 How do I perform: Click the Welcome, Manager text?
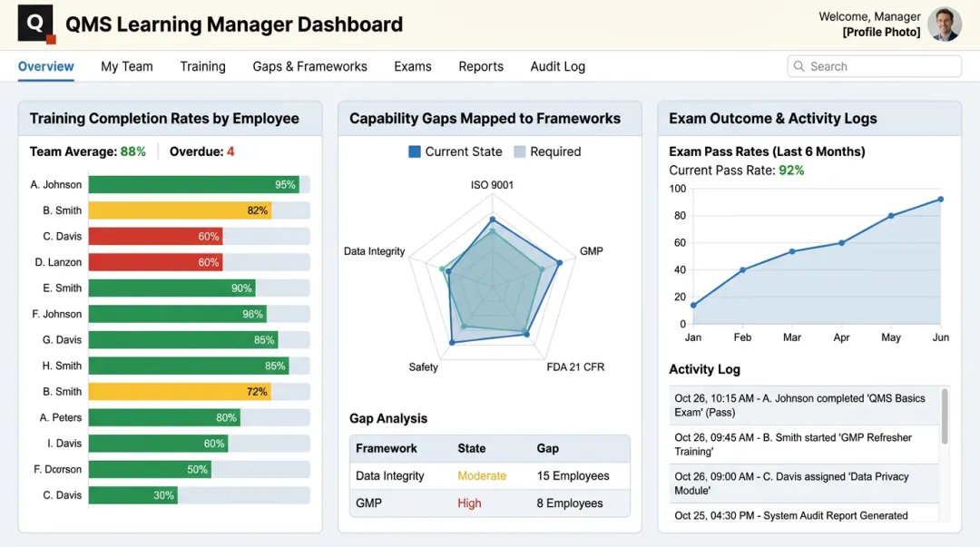pyautogui.click(x=869, y=17)
